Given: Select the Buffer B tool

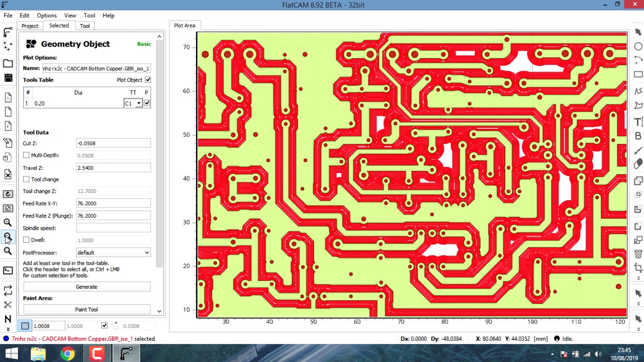Looking at the screenshot, I should (x=638, y=136).
